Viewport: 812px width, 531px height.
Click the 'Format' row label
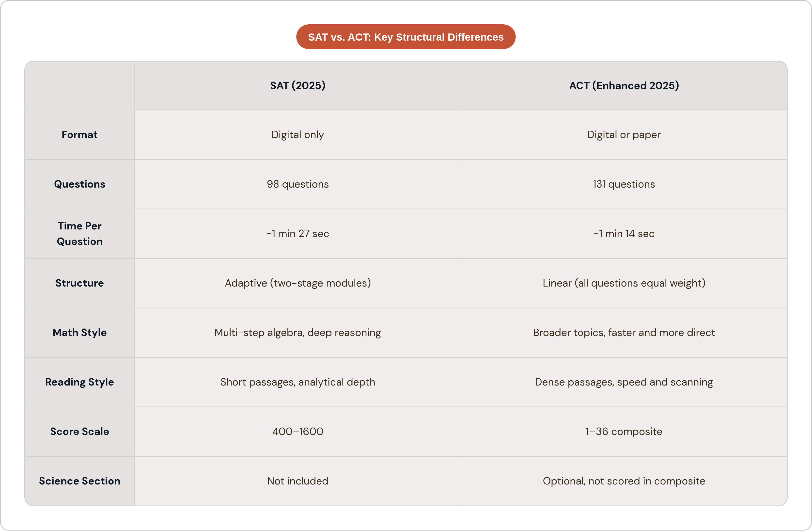[x=79, y=135]
